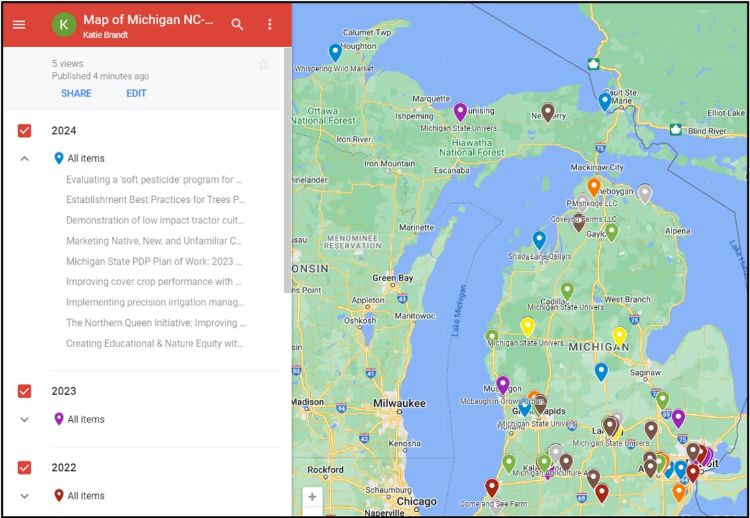
Task: Click the green pin near Gaylord
Action: point(611,231)
